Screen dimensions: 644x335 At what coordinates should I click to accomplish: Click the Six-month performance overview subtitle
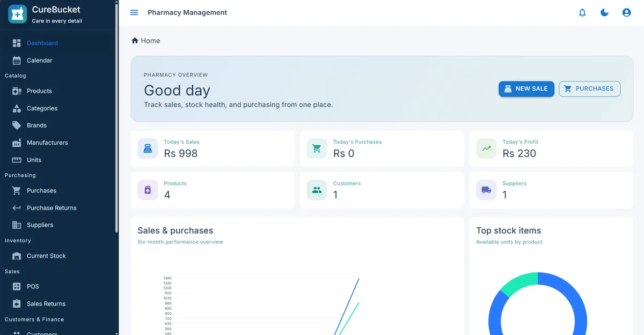pyautogui.click(x=180, y=242)
